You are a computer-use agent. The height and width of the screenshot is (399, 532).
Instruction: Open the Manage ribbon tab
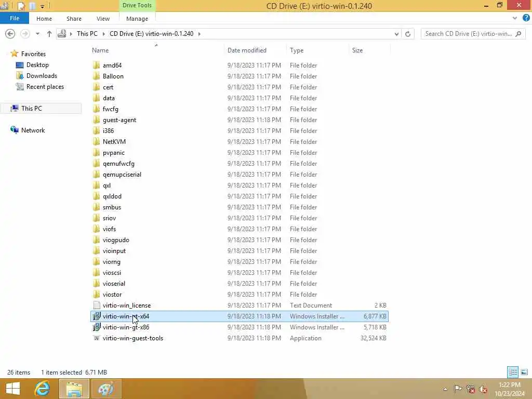[137, 19]
